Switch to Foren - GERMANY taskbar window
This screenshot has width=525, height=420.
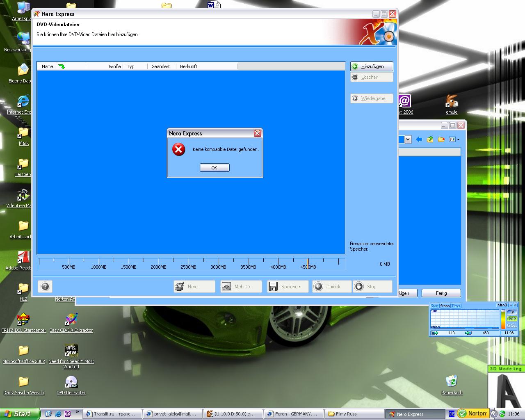294,414
